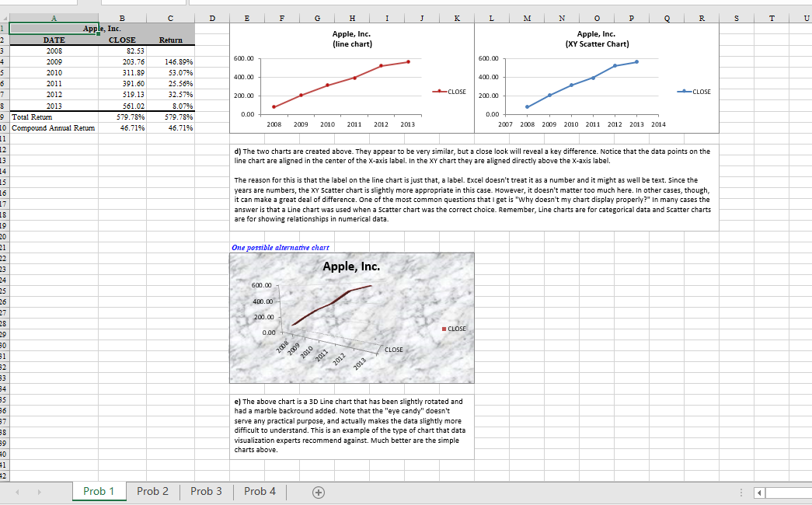812x505 pixels.
Task: Click the 'Compound Annual Return' label cell
Action: 54,128
